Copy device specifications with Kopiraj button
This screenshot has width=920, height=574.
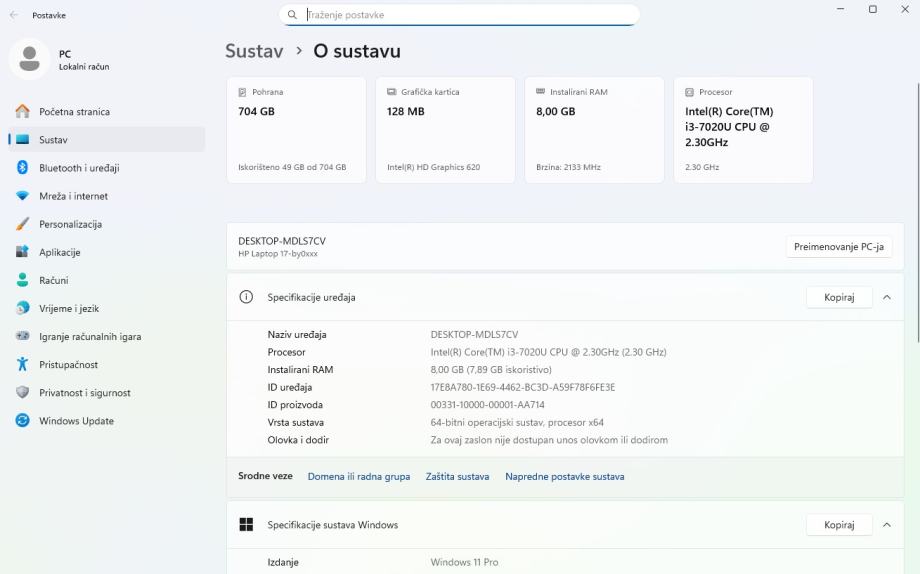pyautogui.click(x=839, y=297)
